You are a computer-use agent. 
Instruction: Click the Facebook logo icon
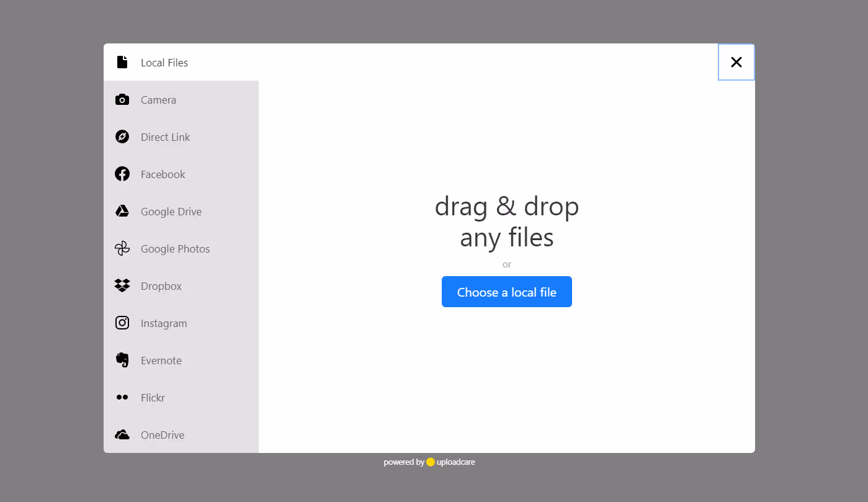[122, 174]
